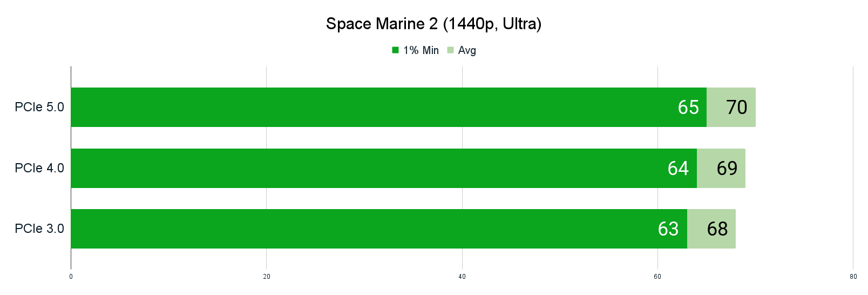Screen dimensions: 868x295
Task: Select the 1% Min legend label
Action: click(x=421, y=50)
